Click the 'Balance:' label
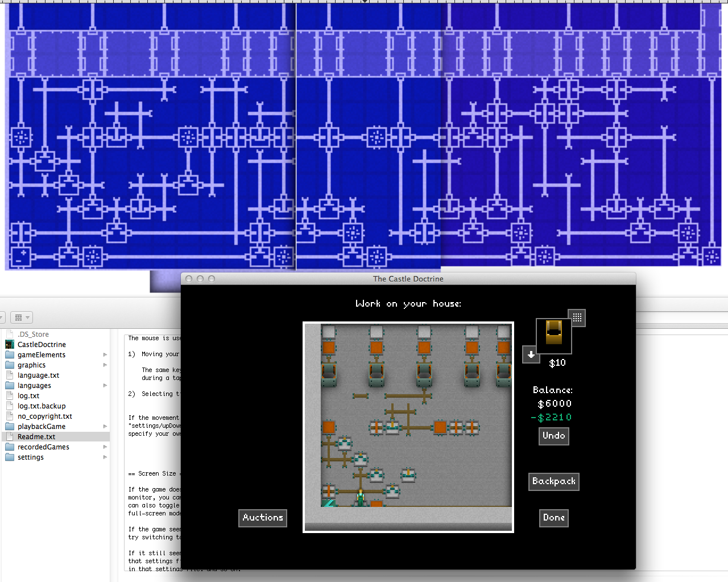The height and width of the screenshot is (582, 728). (553, 390)
